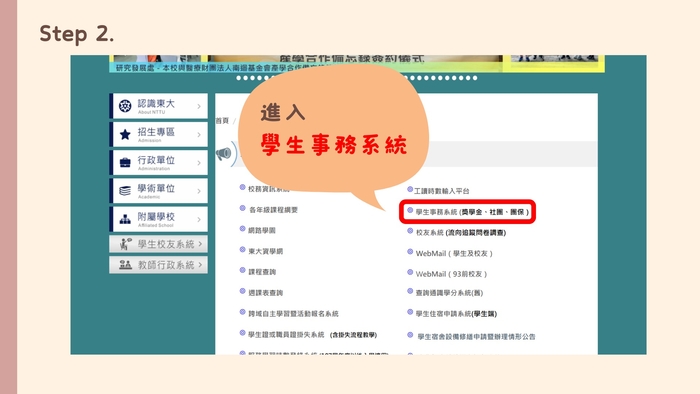This screenshot has height=394, width=700.
Task: Open WebMail (93前校友) link
Action: [x=451, y=274]
